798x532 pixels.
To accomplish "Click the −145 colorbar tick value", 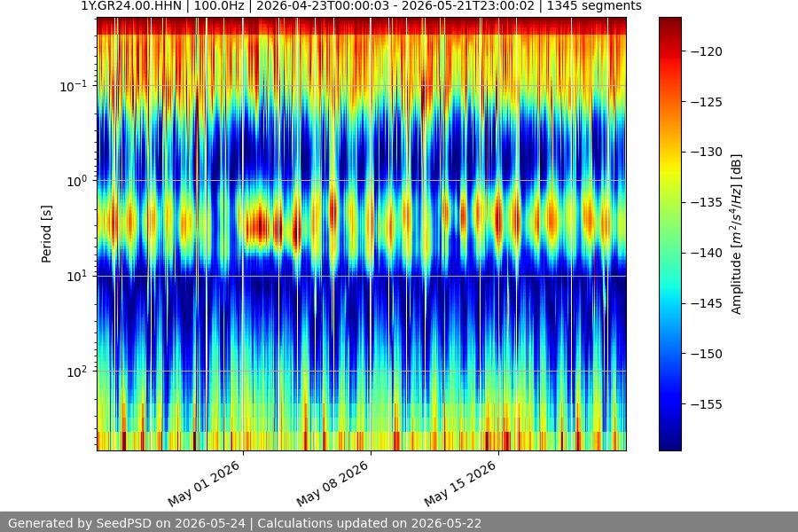I will point(707,303).
